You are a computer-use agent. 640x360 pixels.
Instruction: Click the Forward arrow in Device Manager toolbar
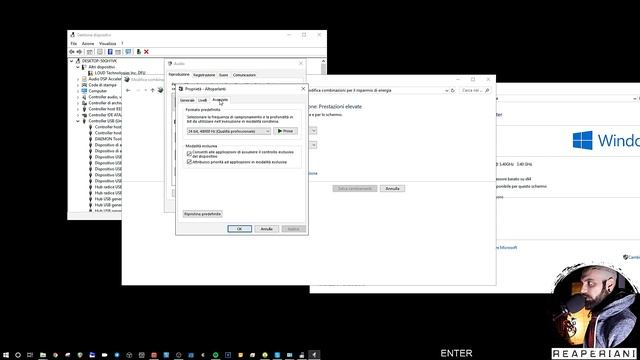coord(79,52)
